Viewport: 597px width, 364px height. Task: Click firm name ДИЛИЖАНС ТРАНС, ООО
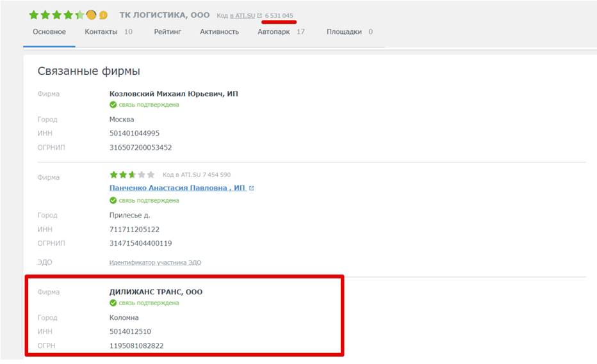pyautogui.click(x=156, y=292)
